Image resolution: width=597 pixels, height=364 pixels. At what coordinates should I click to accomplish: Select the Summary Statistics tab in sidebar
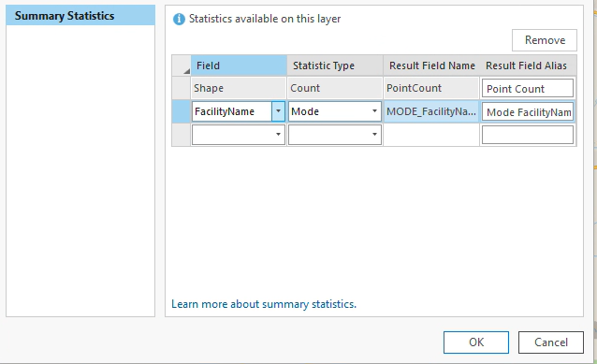(80, 16)
